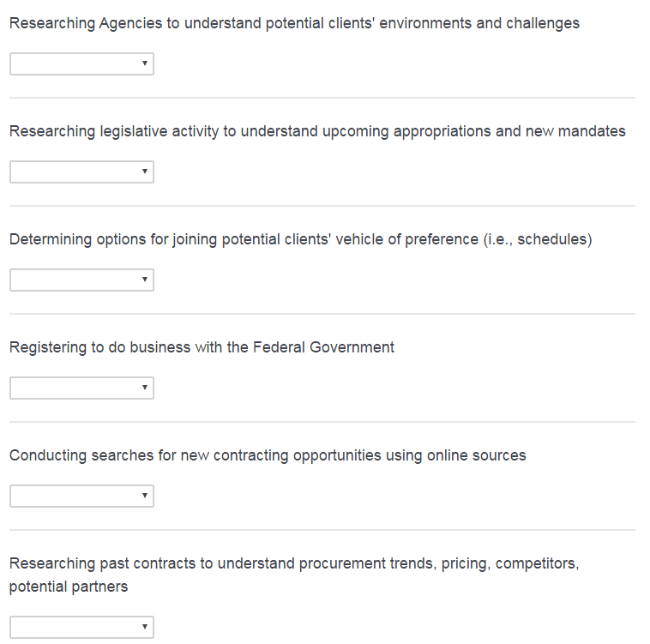Click the arrow icon on Researching Agencies dropdown
Screen dimensions: 650x644
coord(145,64)
